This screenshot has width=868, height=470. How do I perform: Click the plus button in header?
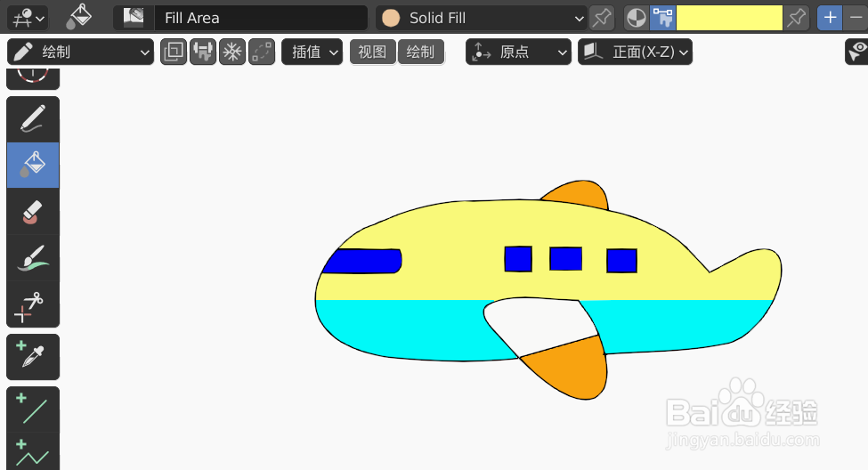pos(830,18)
